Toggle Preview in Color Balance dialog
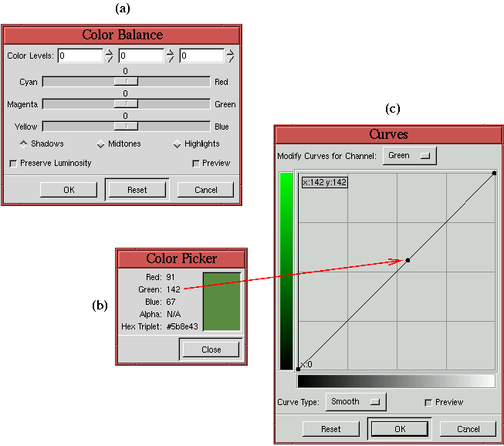The width and height of the screenshot is (504, 446). pyautogui.click(x=196, y=164)
